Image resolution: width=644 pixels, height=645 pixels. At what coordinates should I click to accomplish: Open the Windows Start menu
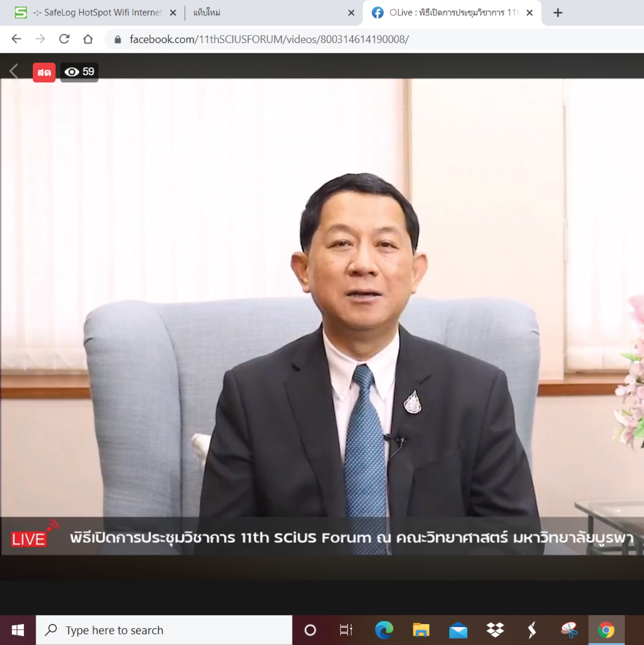point(18,630)
